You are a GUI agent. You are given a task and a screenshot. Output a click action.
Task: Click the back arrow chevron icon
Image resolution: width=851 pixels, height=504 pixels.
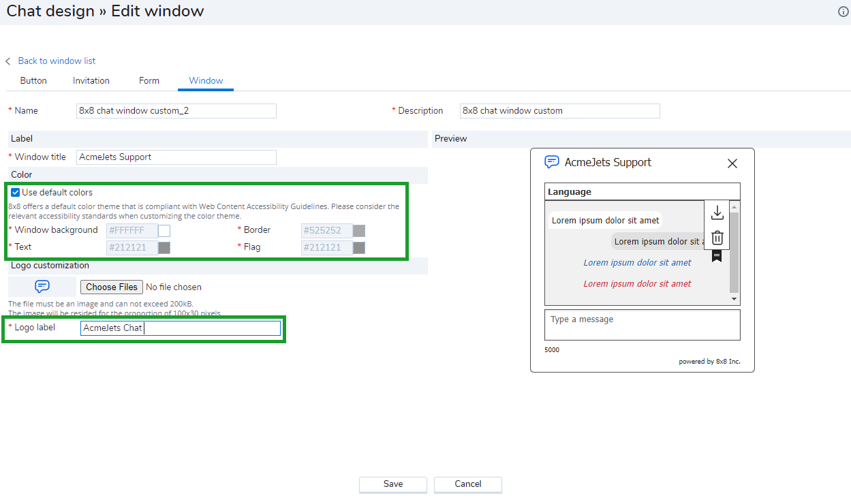tap(8, 61)
